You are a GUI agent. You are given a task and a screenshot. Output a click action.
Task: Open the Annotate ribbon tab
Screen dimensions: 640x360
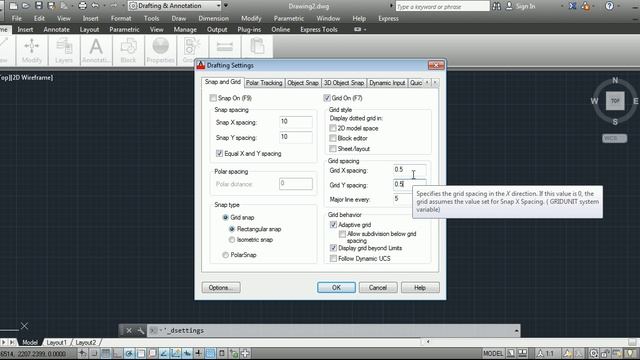pos(56,29)
